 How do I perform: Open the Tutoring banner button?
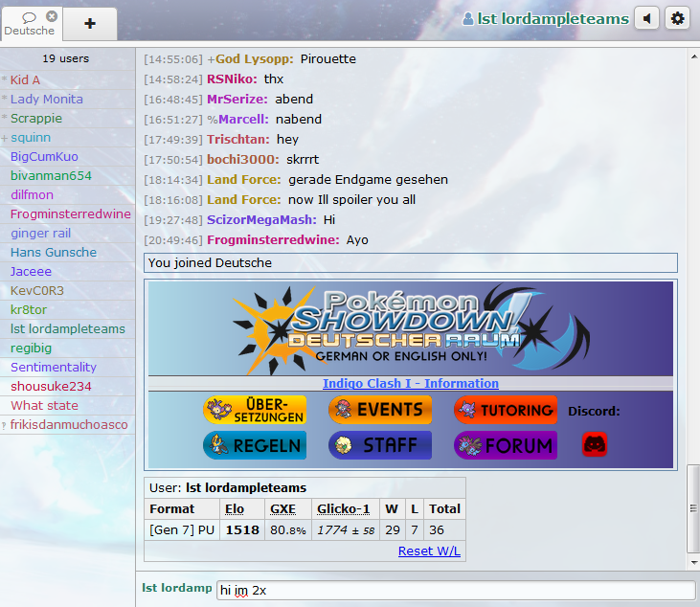[505, 410]
